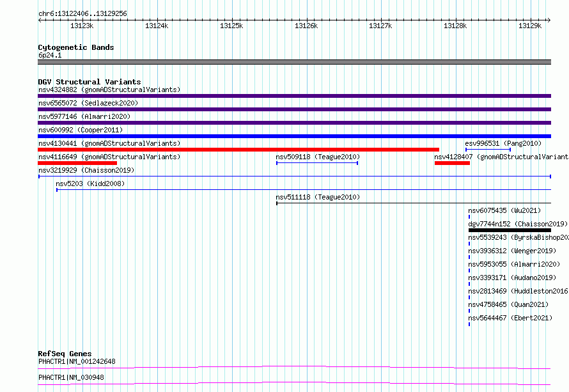Click the 13127k ruler tick label
This screenshot has height=392, width=569.
(380, 26)
